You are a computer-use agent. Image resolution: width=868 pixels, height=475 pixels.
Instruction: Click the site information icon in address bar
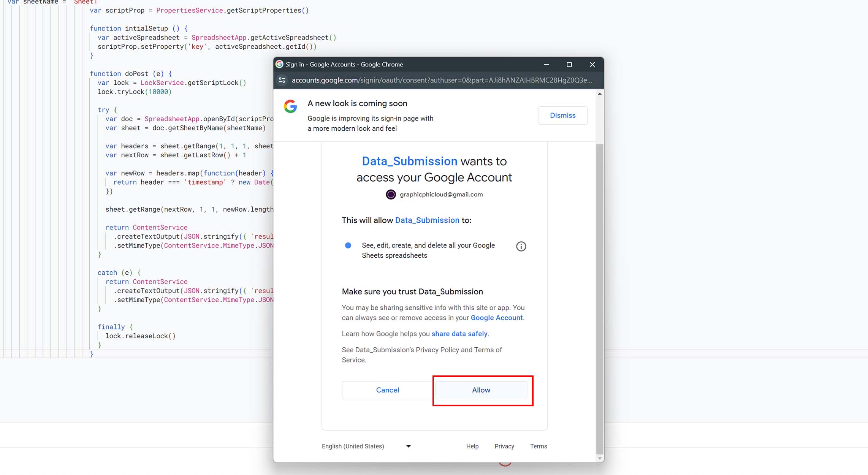282,80
